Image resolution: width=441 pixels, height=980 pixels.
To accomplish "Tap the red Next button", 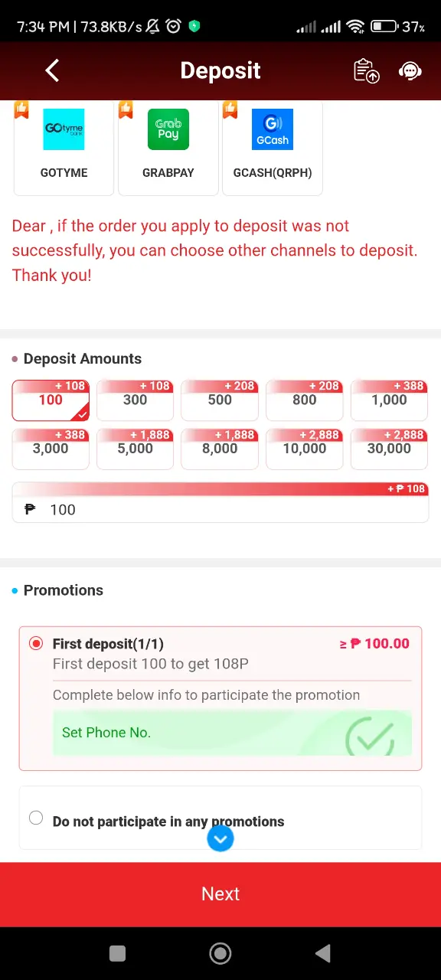I will (x=220, y=893).
